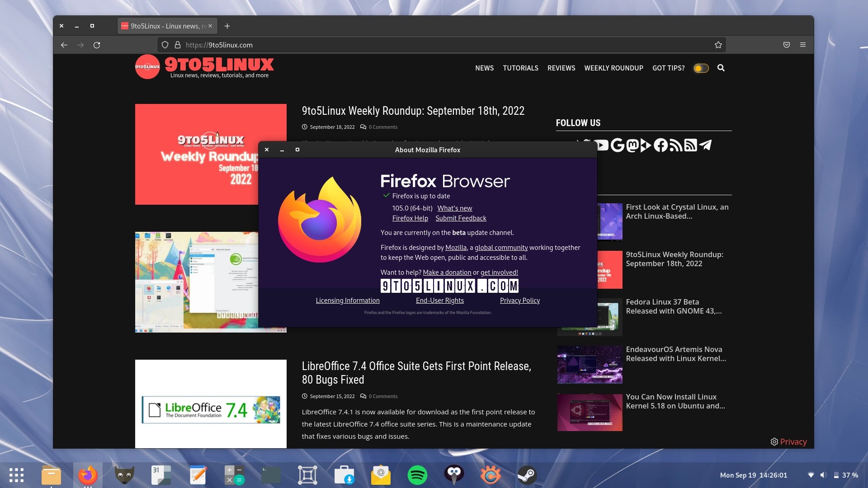Open Steam from the taskbar
The height and width of the screenshot is (488, 868).
(527, 475)
